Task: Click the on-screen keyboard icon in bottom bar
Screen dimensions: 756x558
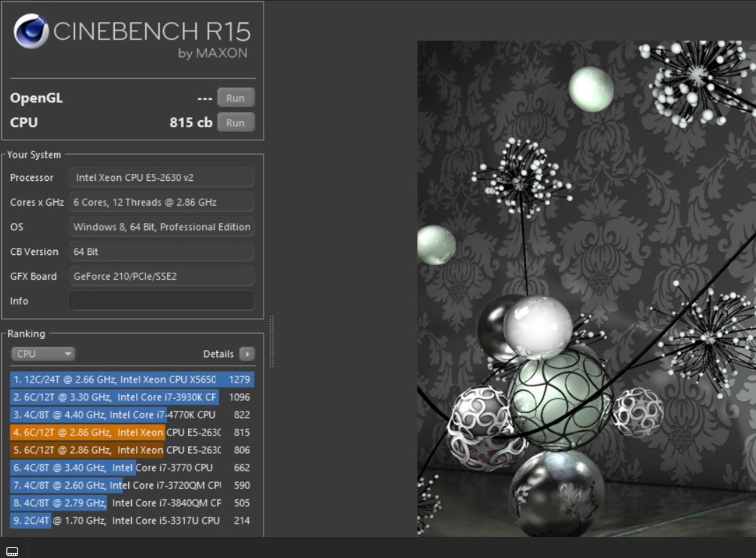Action: pos(12,551)
